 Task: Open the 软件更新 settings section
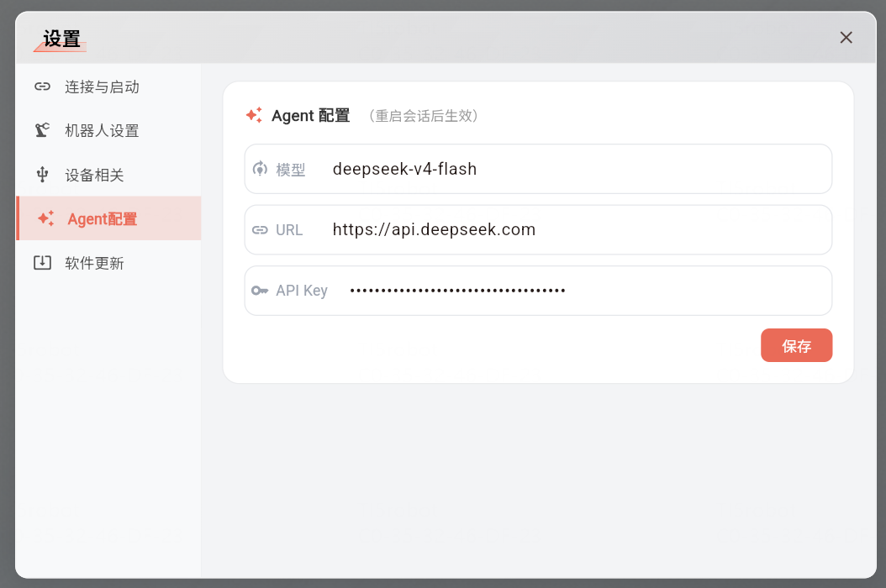pos(108,263)
